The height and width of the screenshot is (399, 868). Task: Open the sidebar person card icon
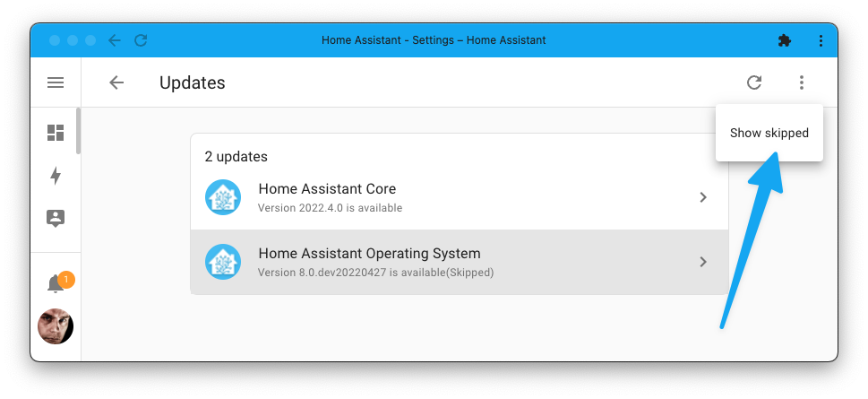(56, 218)
